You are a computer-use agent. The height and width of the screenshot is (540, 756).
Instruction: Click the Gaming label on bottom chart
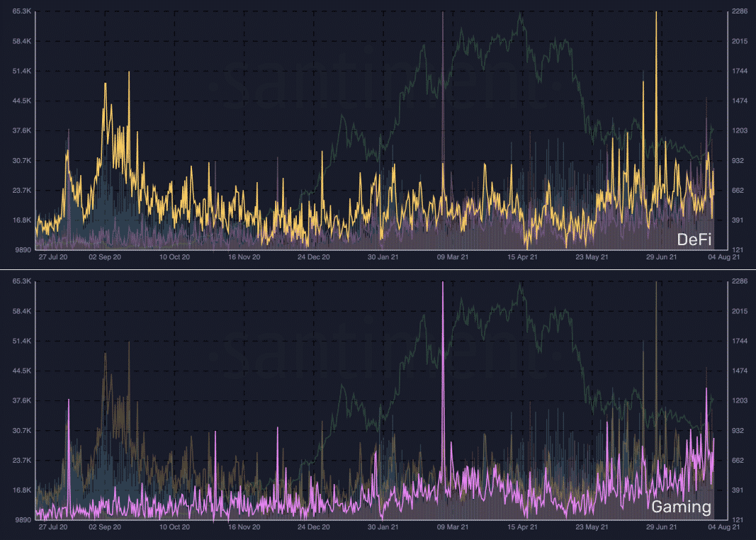681,507
